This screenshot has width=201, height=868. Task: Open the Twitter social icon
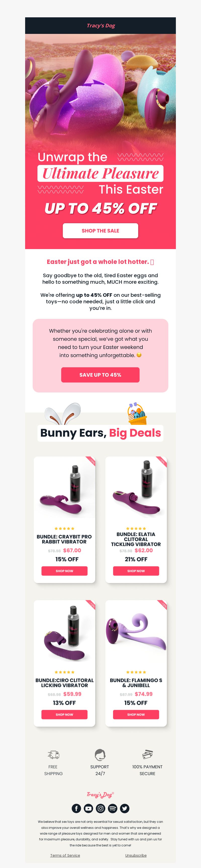coord(125,808)
